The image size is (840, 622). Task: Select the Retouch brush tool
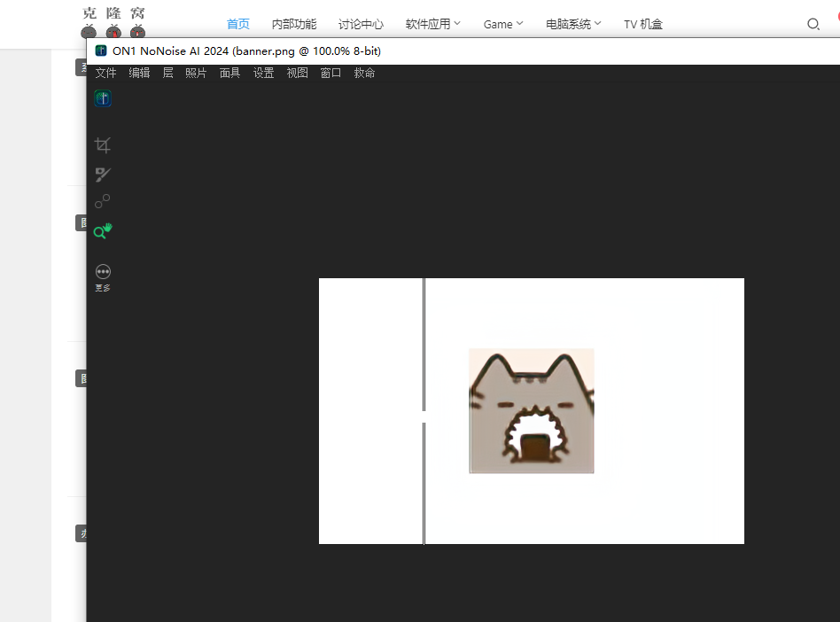pos(102,175)
